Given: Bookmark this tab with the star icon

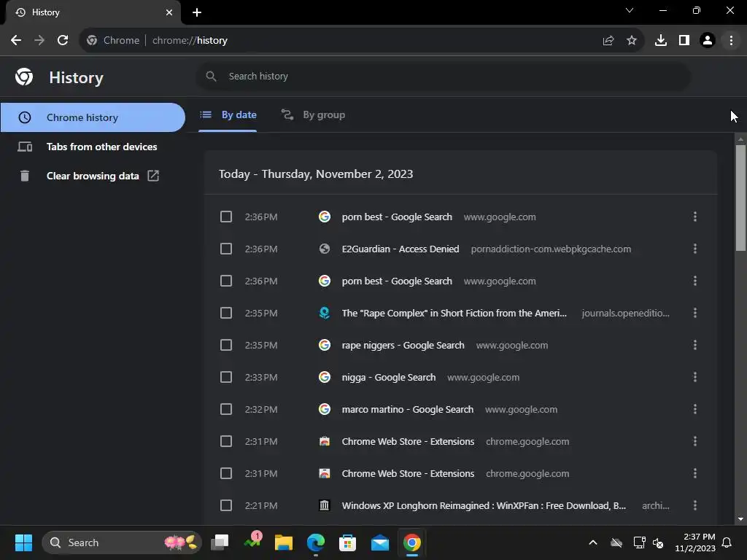Looking at the screenshot, I should (x=631, y=41).
